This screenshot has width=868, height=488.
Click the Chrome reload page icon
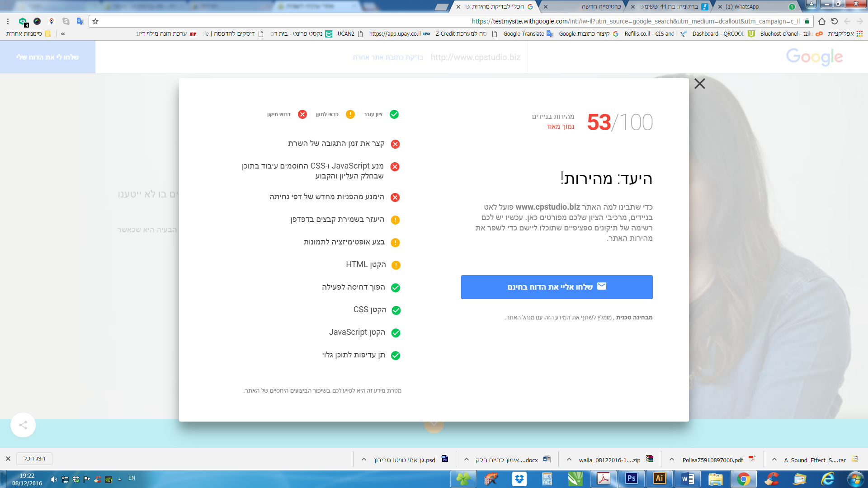pyautogui.click(x=835, y=21)
